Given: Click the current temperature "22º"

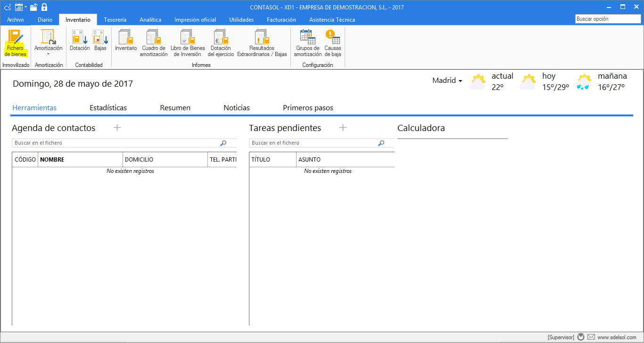Looking at the screenshot, I should tap(498, 87).
